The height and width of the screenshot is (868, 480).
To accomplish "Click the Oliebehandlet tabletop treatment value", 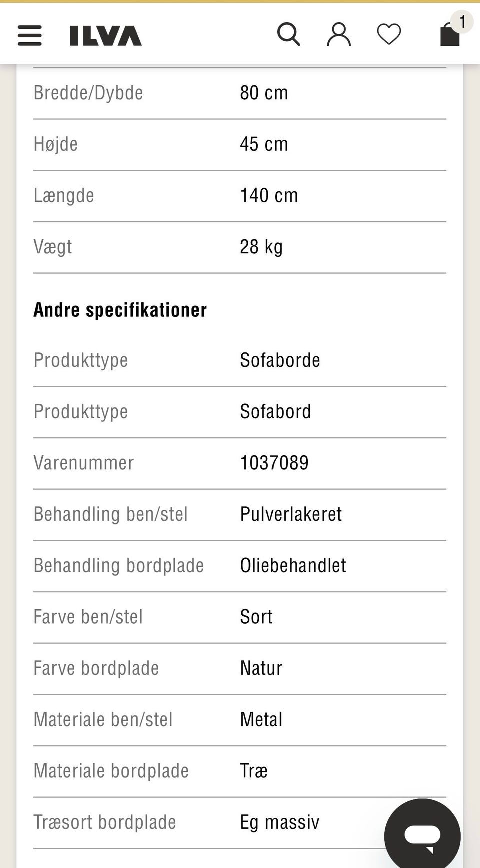I will (293, 566).
